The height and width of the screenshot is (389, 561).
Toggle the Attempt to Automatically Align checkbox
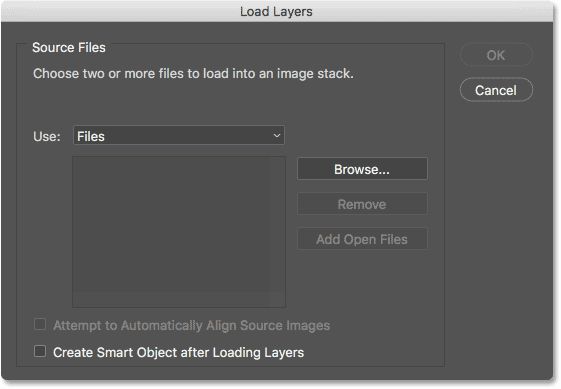point(40,324)
